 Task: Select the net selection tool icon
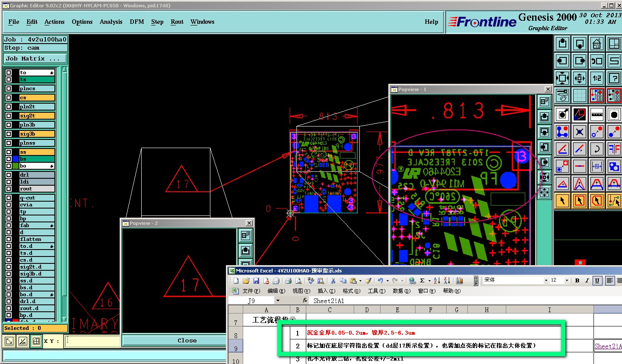tap(614, 201)
